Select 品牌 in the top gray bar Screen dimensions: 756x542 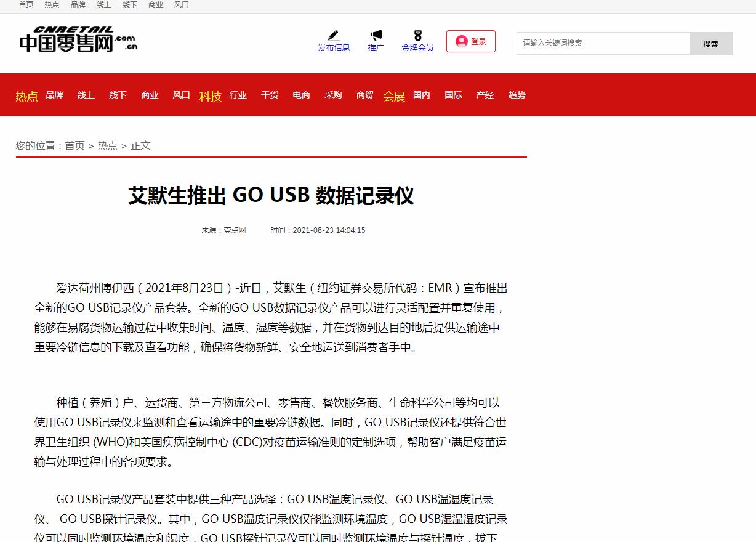(x=78, y=5)
